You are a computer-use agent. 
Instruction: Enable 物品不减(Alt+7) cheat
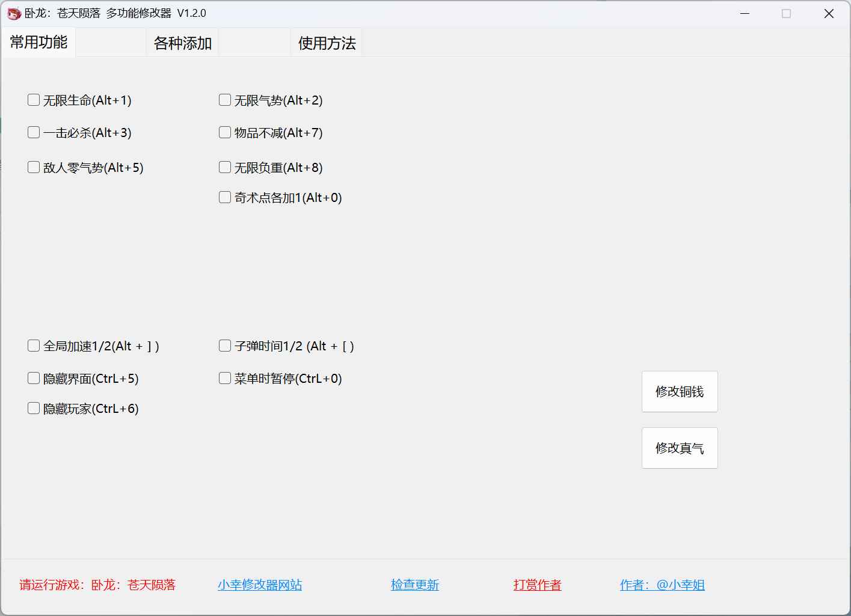[224, 132]
